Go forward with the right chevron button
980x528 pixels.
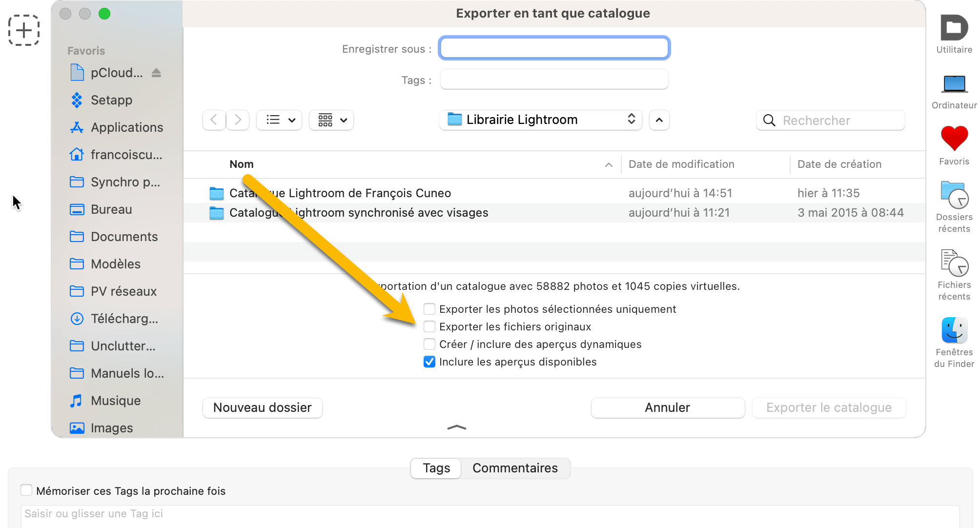pos(238,120)
